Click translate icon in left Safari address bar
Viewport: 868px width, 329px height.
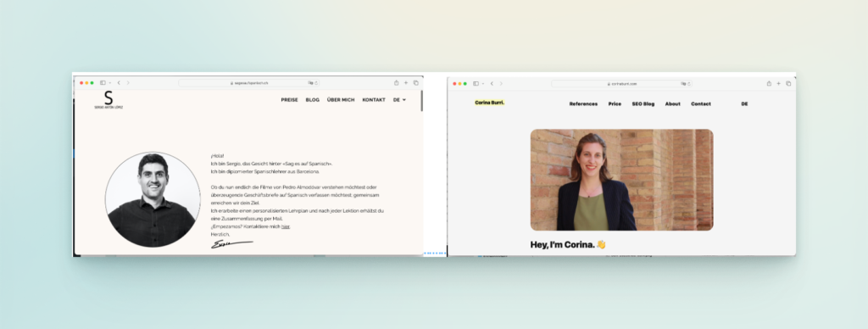click(x=310, y=83)
